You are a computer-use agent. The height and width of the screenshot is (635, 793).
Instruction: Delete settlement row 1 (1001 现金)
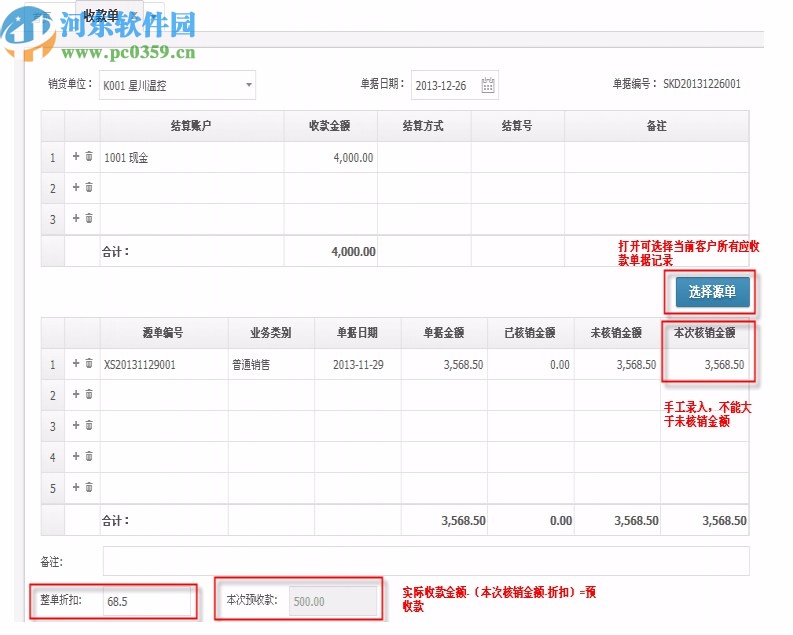click(89, 156)
